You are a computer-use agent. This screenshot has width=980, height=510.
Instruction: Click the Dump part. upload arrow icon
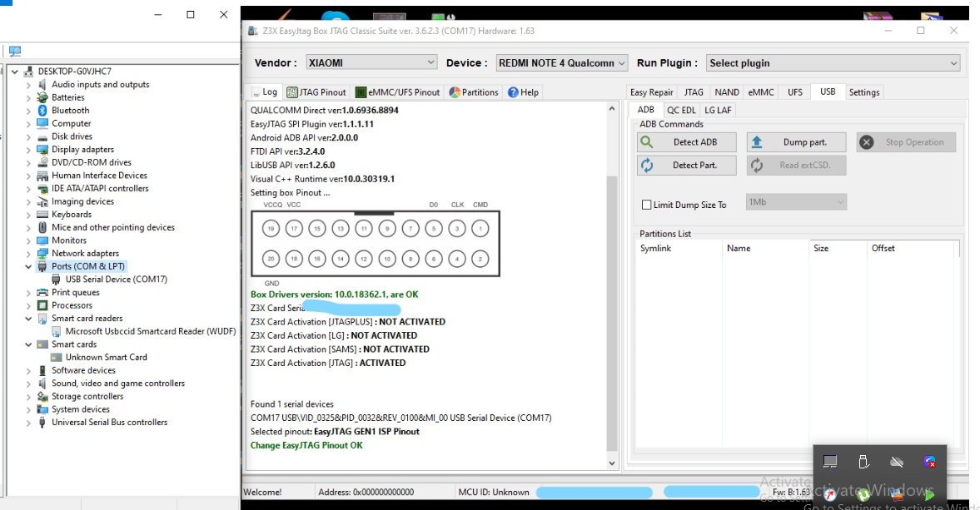757,142
